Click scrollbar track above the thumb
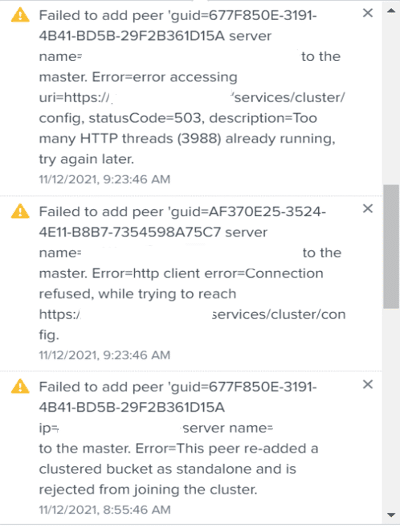Screen dimensions: 400x530 391,100
